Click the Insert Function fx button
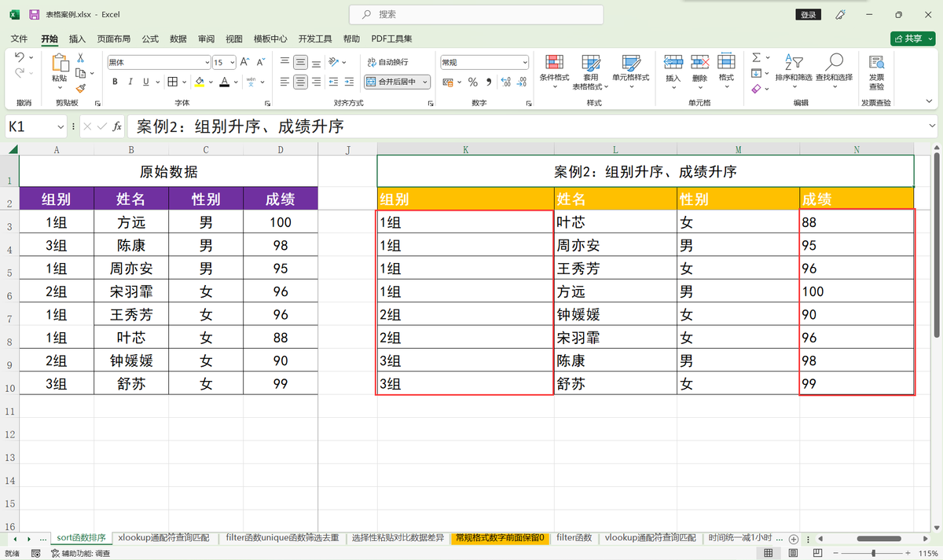Screen dimensions: 943x560 117,126
